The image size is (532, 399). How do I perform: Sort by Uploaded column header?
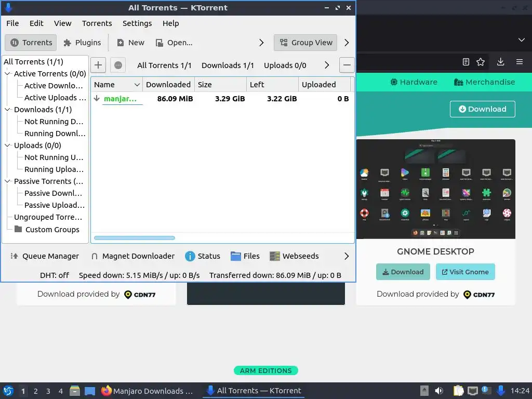[324, 85]
